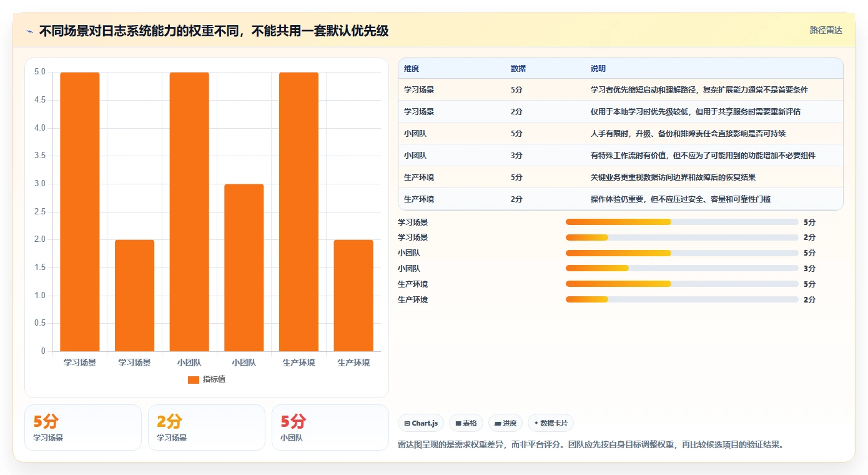Click the 小团队 3分 progress bar
Image resolution: width=868 pixels, height=475 pixels.
coord(682,269)
